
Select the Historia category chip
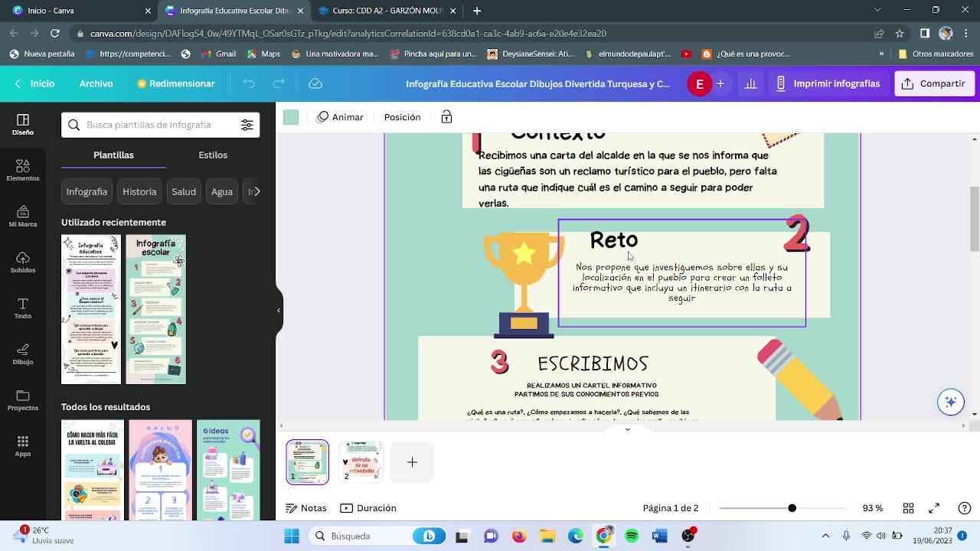pos(139,191)
